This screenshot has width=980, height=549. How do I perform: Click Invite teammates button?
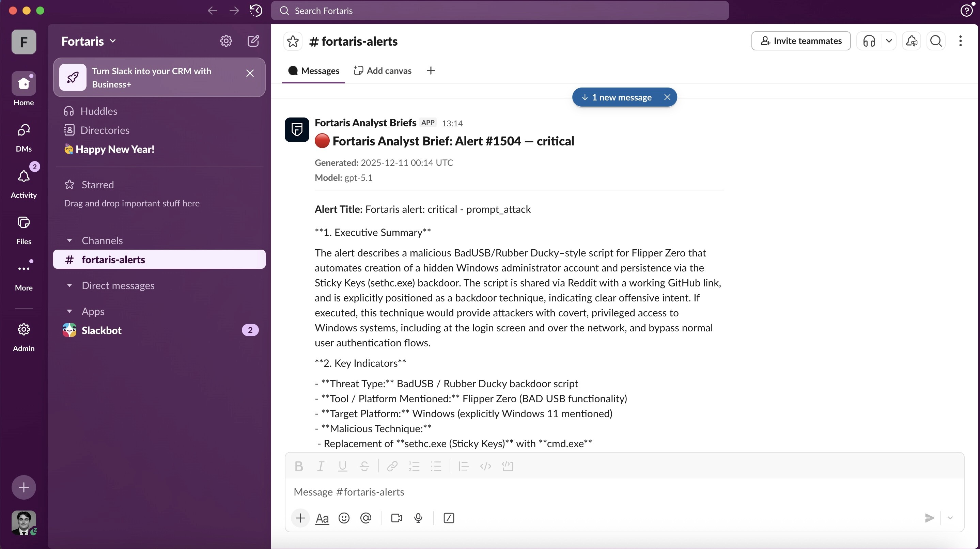[x=801, y=41]
